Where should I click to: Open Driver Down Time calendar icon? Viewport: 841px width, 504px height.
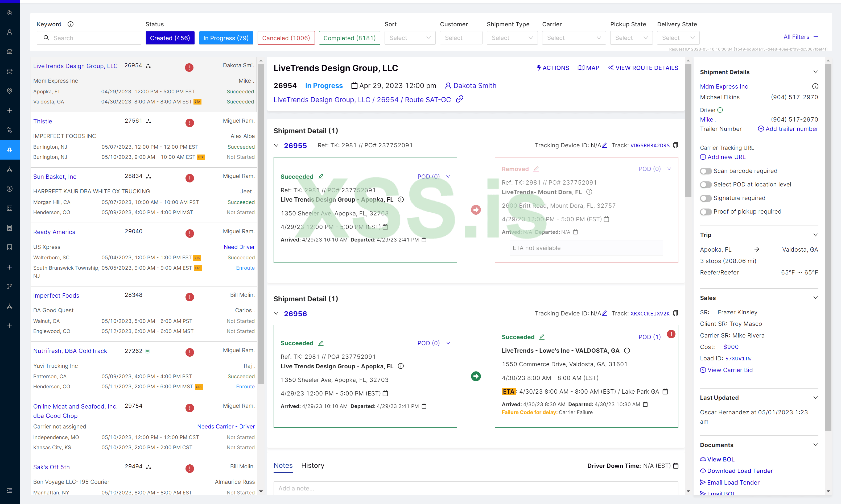coord(676,466)
